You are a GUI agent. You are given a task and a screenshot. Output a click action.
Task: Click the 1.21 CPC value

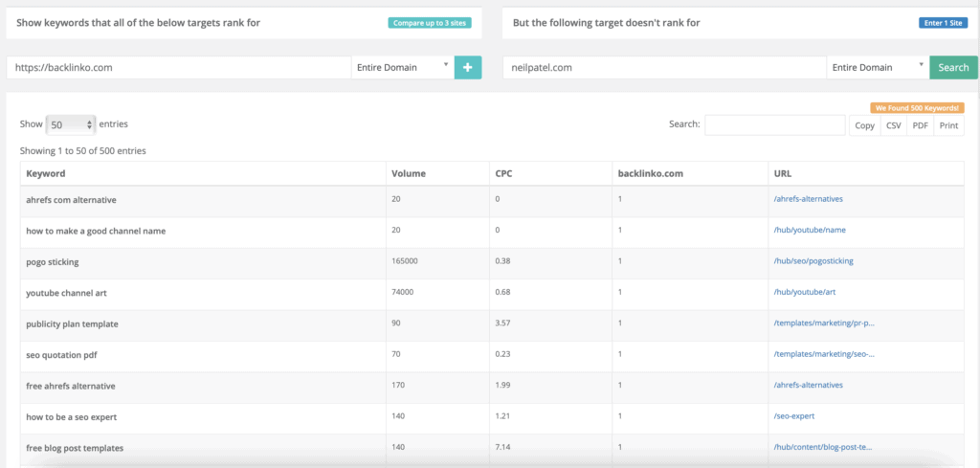502,416
